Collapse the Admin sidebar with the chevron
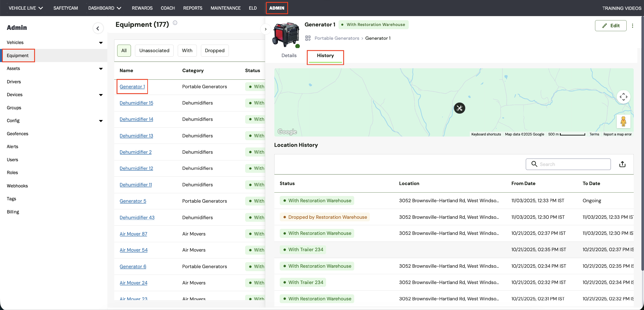Image resolution: width=644 pixels, height=310 pixels. coord(98,28)
